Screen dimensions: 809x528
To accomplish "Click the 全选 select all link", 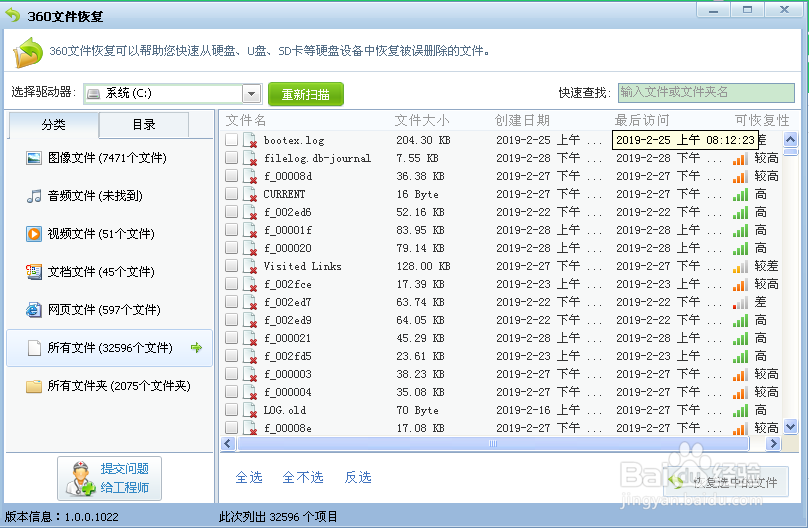I will pos(249,477).
